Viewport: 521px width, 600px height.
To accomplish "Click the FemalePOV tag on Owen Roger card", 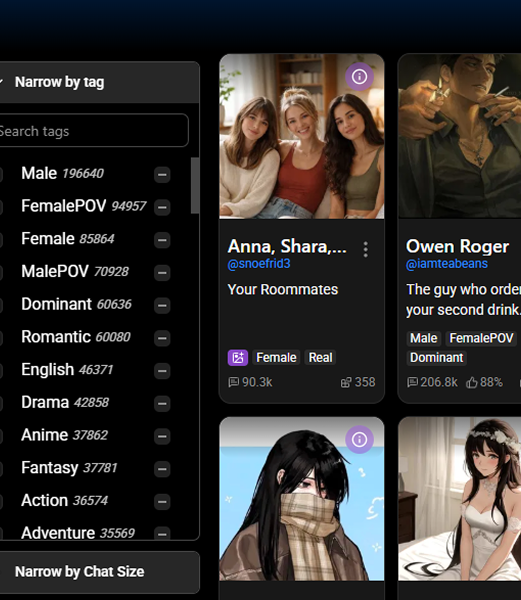I will (x=481, y=338).
